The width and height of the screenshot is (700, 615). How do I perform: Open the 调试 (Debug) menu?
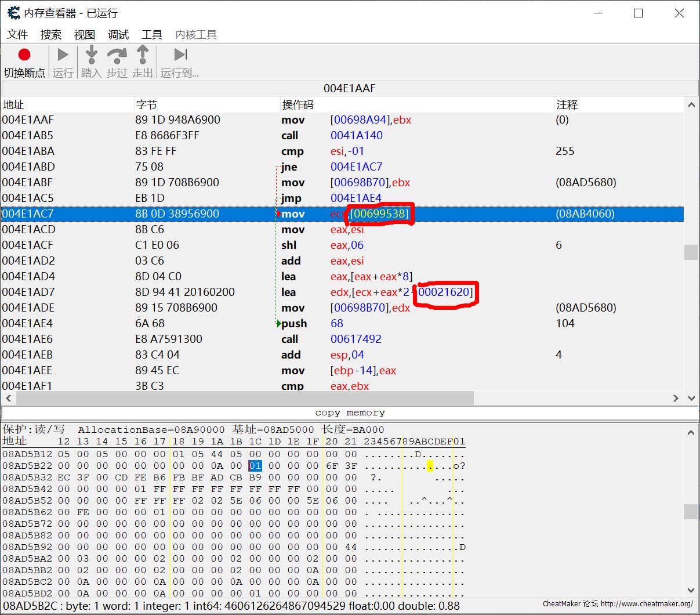point(118,35)
